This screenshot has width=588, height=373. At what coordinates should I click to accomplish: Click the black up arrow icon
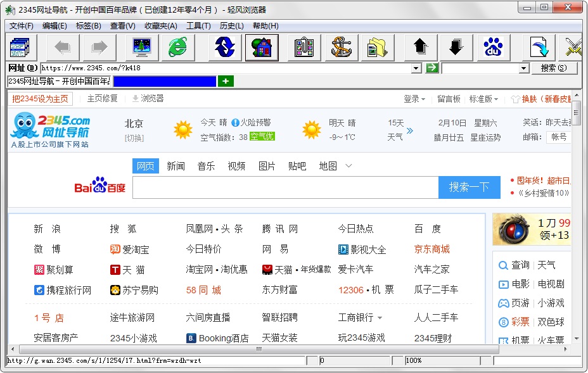[x=420, y=47]
